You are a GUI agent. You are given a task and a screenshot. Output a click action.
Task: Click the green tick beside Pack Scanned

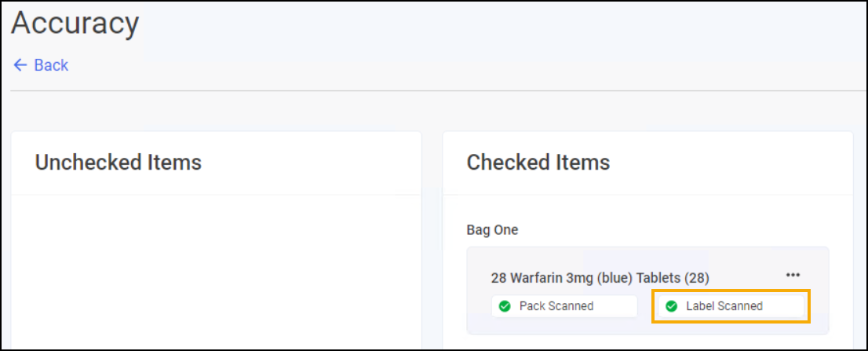(x=505, y=306)
